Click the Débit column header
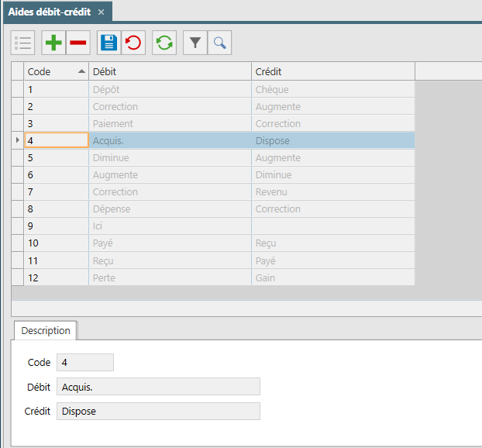Screen dimensions: 482x448 [170, 71]
